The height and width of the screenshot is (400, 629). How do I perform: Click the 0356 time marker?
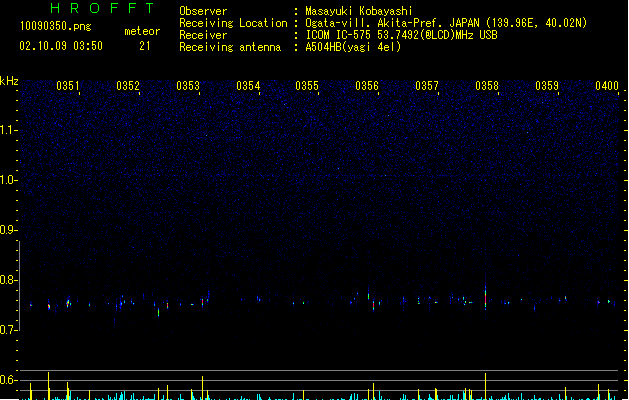coord(367,86)
